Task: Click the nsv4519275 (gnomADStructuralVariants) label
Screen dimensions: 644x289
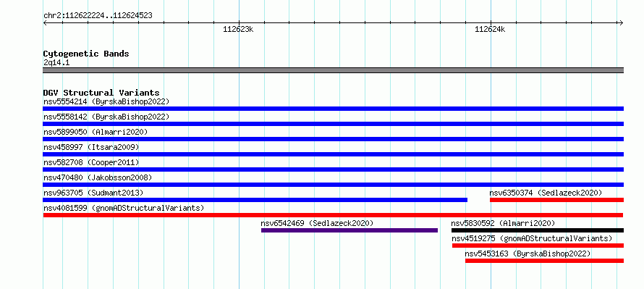Action: (x=532, y=238)
